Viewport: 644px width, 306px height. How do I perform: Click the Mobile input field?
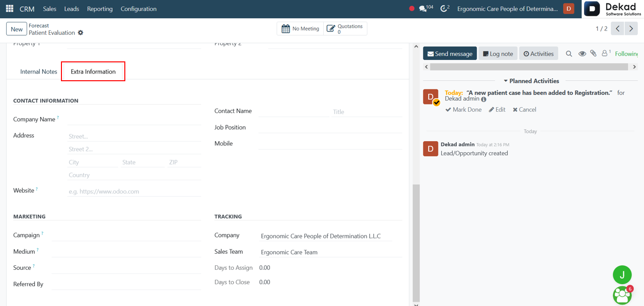click(330, 144)
